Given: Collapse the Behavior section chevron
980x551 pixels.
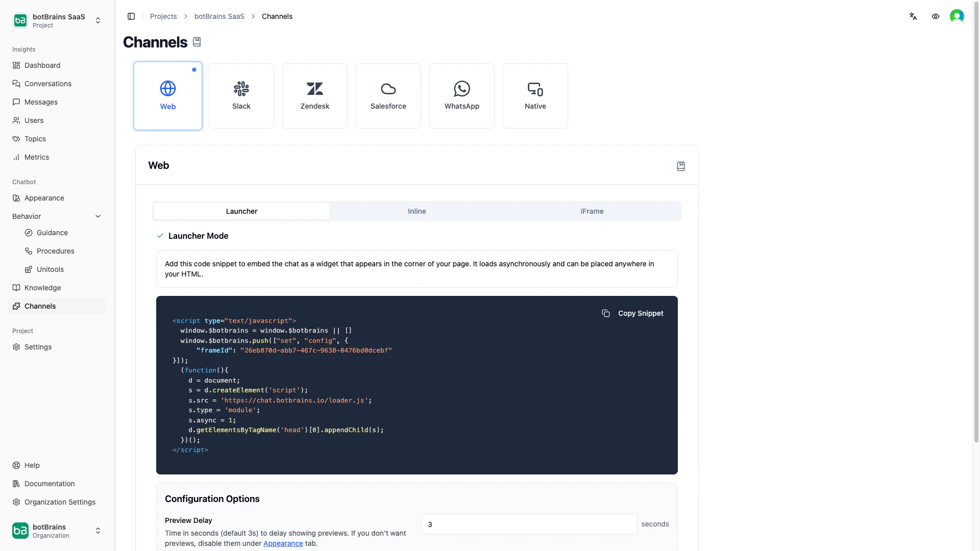Looking at the screenshot, I should 98,216.
